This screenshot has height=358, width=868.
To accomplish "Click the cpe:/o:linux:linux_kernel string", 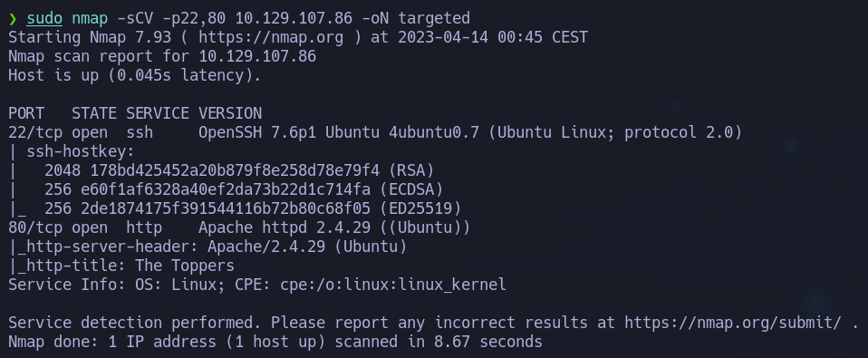I will click(393, 285).
